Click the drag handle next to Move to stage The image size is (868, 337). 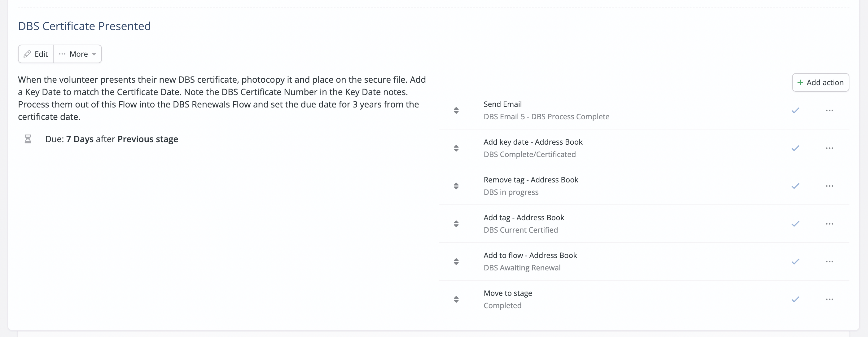(457, 299)
